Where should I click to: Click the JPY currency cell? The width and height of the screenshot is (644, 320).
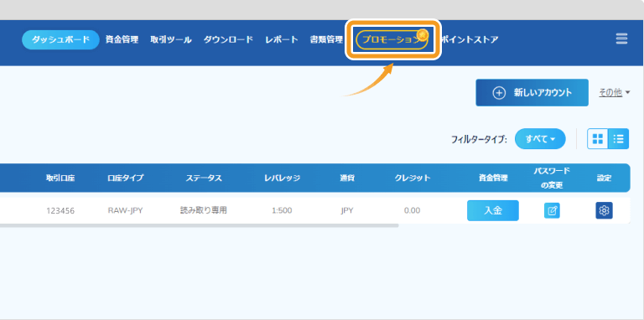pyautogui.click(x=347, y=211)
